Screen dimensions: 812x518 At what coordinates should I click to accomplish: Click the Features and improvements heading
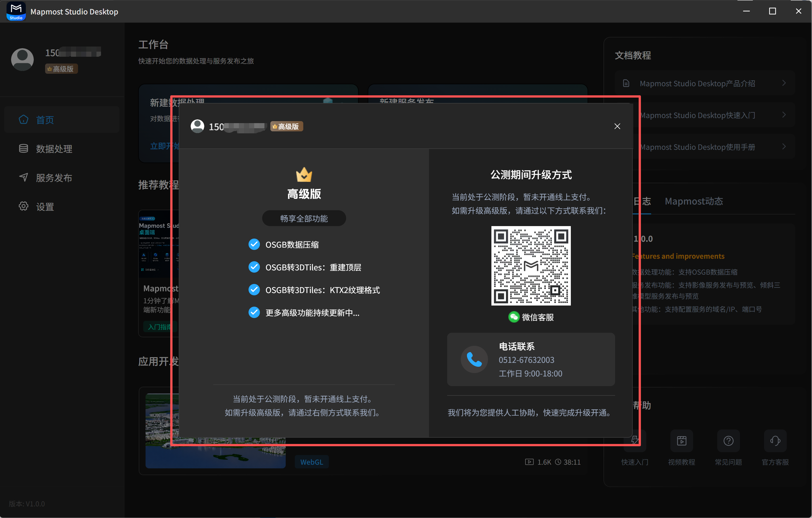[678, 256]
